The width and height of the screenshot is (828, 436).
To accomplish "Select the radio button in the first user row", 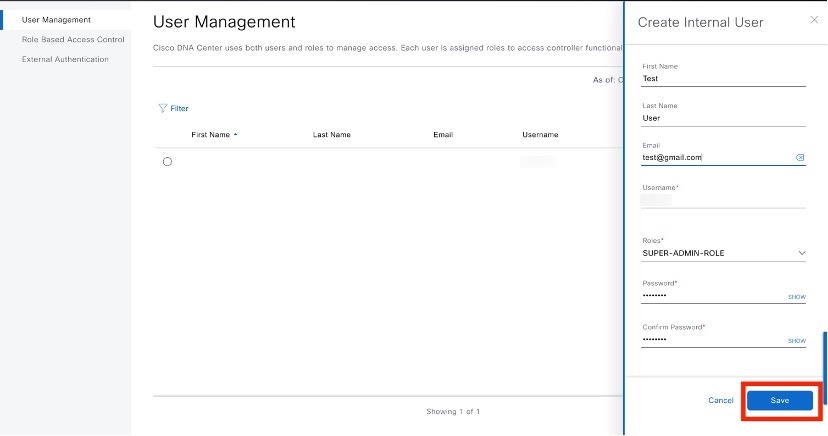I will 167,162.
